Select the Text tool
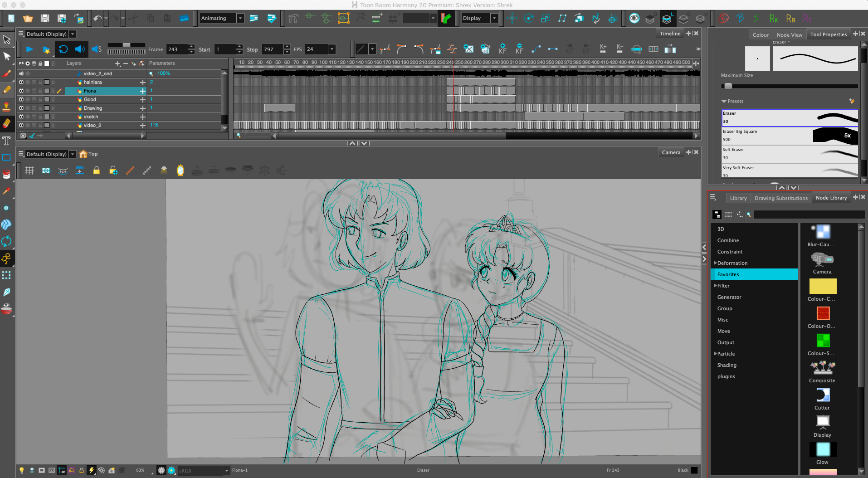This screenshot has height=478, width=868. point(6,141)
